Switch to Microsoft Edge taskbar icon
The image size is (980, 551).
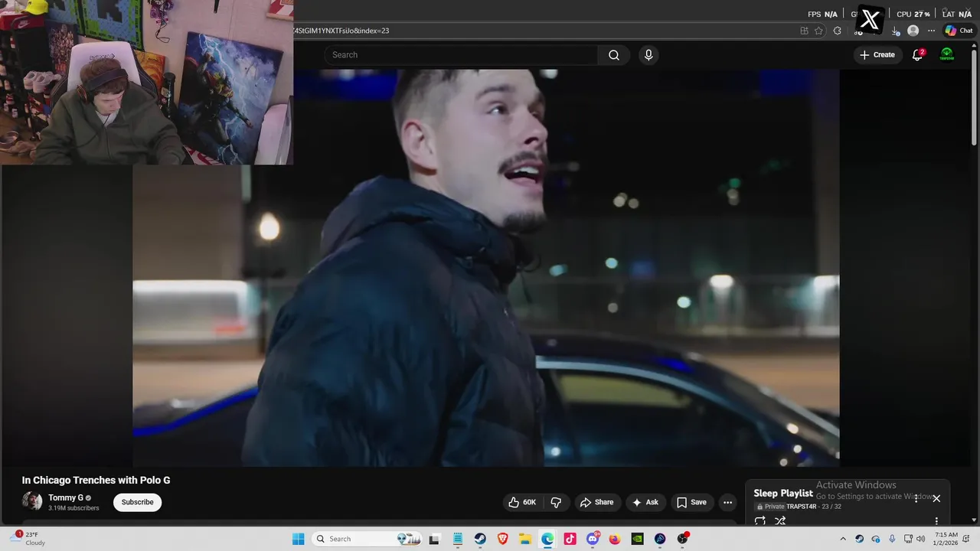(x=547, y=539)
